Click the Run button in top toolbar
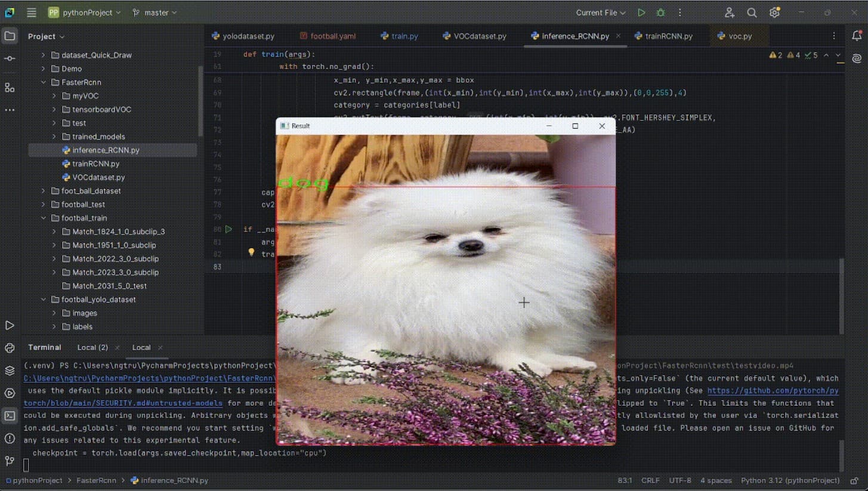The width and height of the screenshot is (868, 491). (641, 13)
